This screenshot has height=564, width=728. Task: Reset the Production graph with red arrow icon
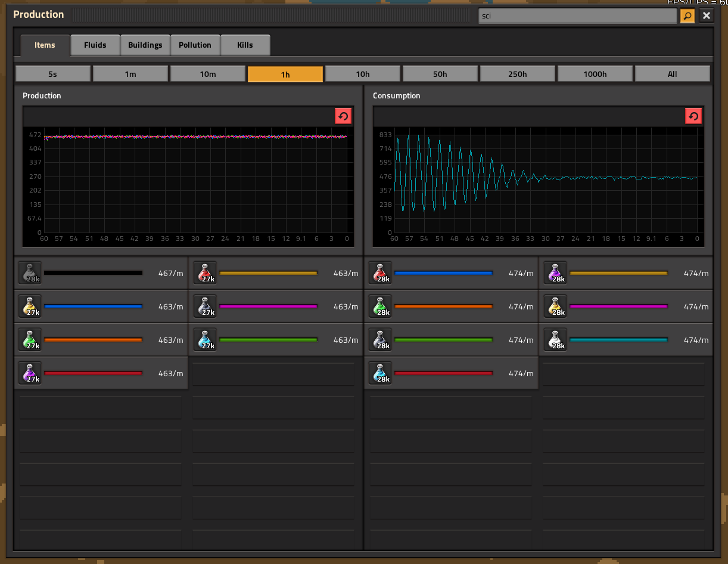[343, 116]
